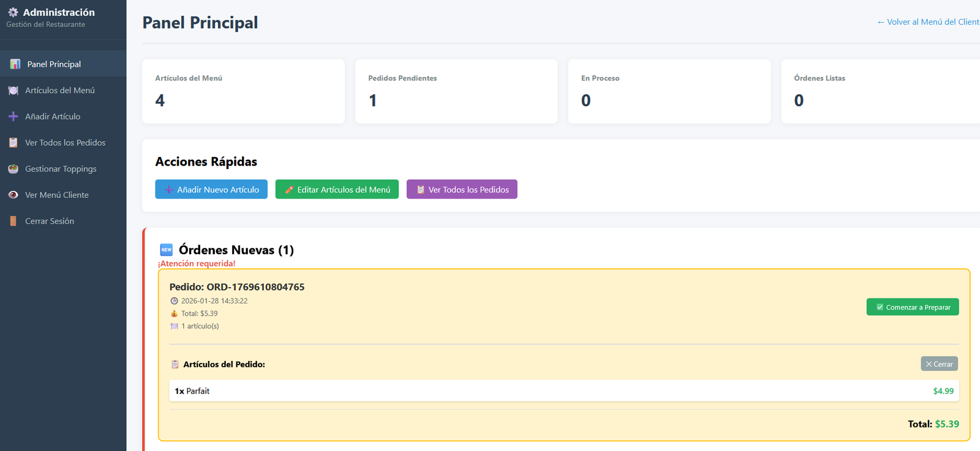The image size is (980, 451).
Task: Click the Artículos del Menú plate icon
Action: point(13,91)
